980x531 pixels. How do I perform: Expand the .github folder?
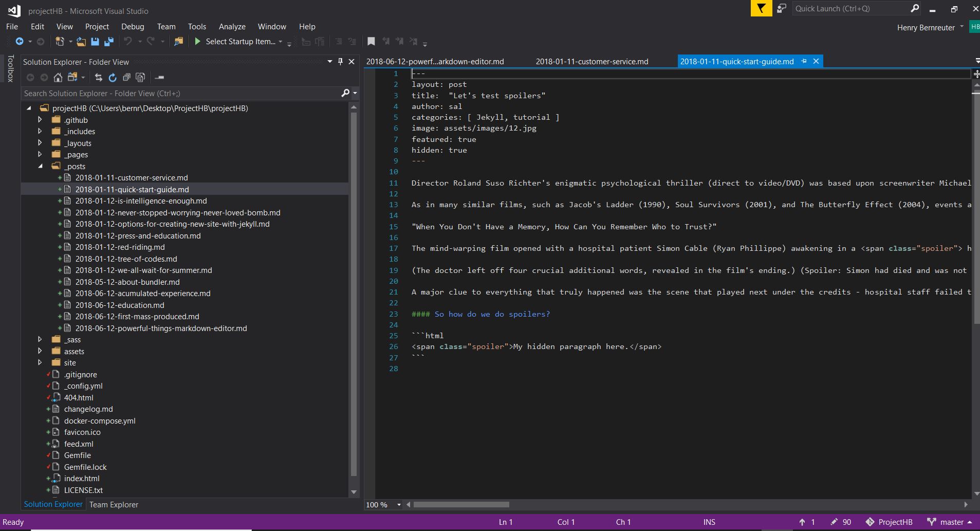pos(40,120)
